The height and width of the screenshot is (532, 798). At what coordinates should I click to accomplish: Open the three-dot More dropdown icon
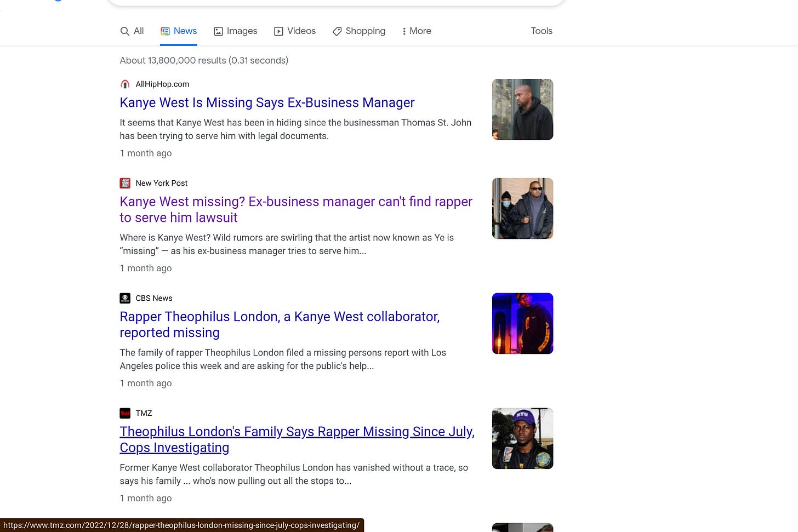click(404, 31)
